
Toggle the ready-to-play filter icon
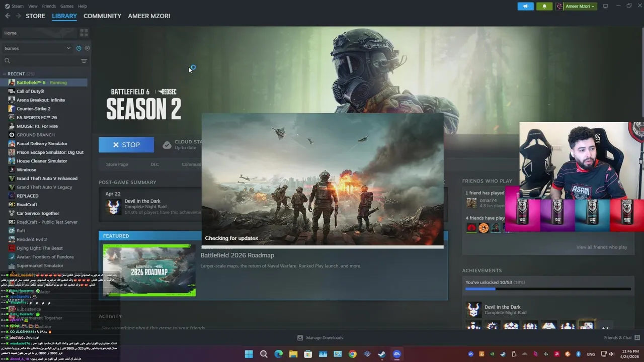tap(87, 48)
